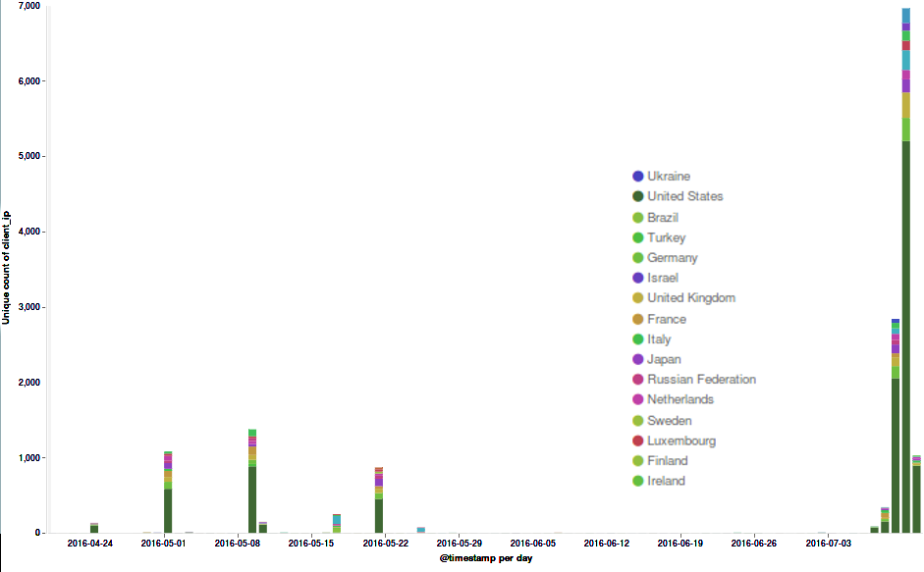Select Japan in the legend
The height and width of the screenshot is (572, 924).
point(664,359)
